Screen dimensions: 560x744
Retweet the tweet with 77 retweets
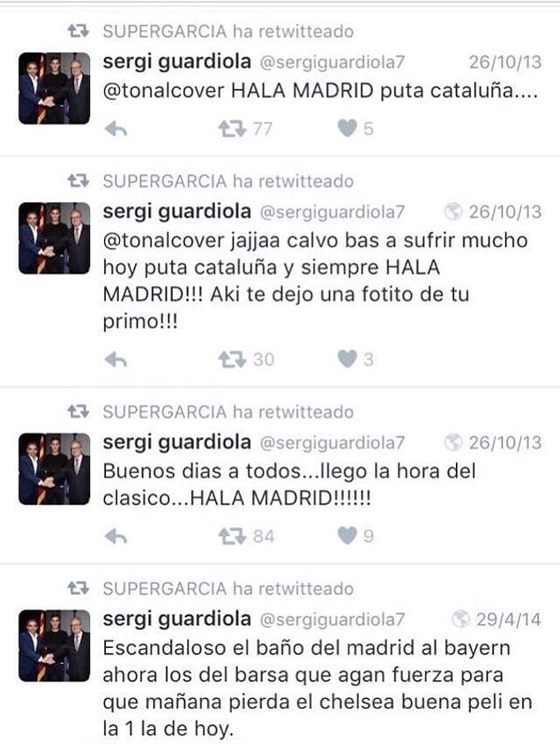232,128
